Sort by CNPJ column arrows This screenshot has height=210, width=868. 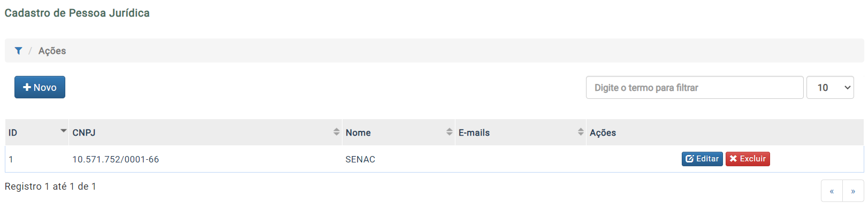tap(337, 131)
